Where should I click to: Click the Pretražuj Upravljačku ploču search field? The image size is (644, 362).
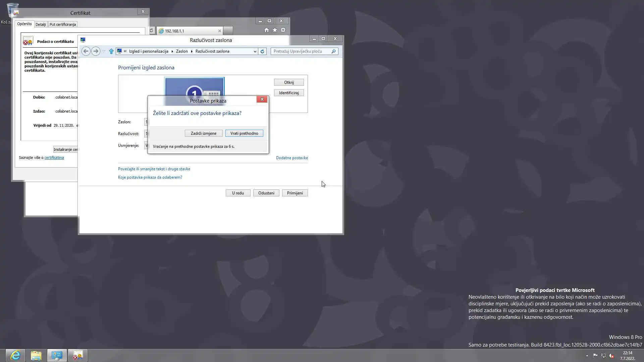(x=300, y=51)
